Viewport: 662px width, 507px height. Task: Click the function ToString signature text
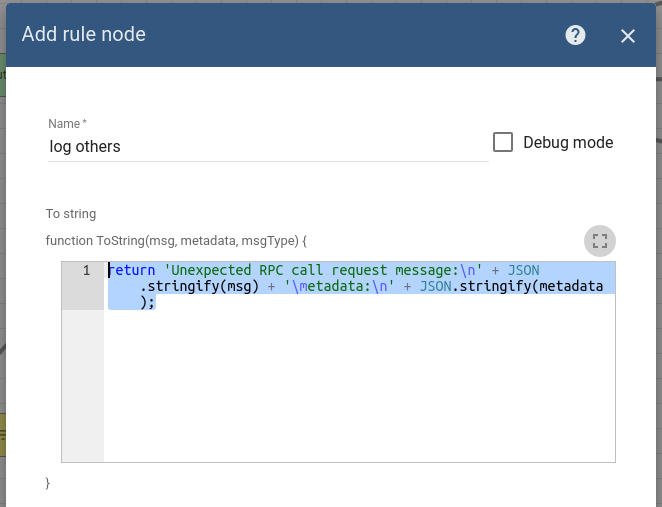[x=176, y=241]
